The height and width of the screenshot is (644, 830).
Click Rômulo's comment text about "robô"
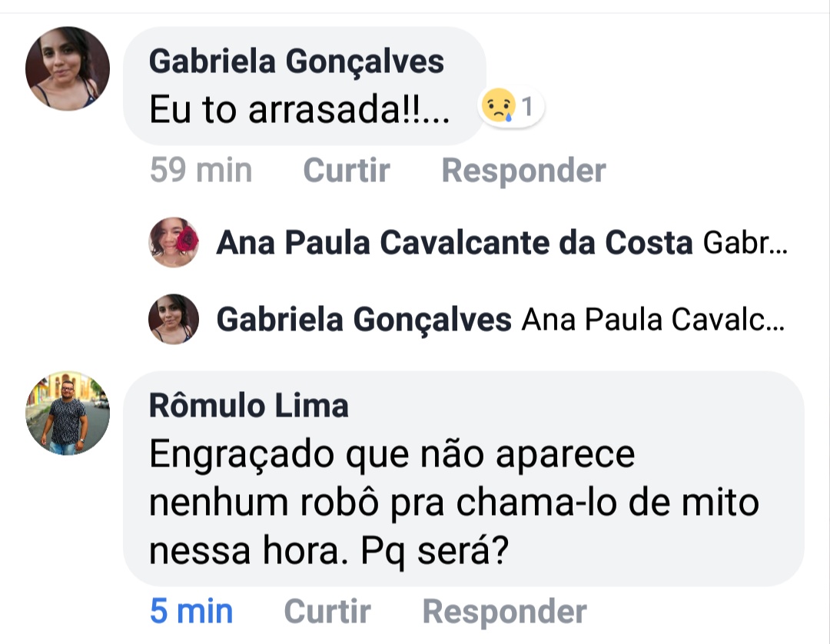[x=453, y=503]
